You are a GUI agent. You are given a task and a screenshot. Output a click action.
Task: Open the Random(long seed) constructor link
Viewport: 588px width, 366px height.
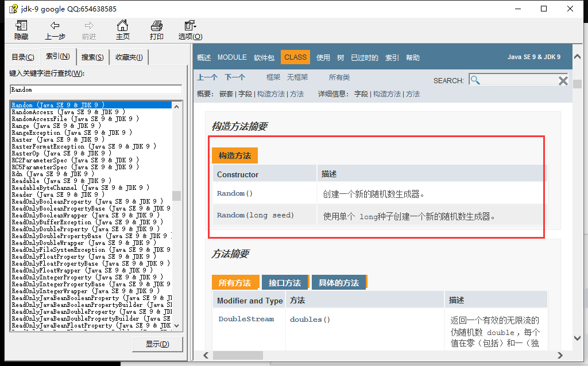pyautogui.click(x=256, y=215)
